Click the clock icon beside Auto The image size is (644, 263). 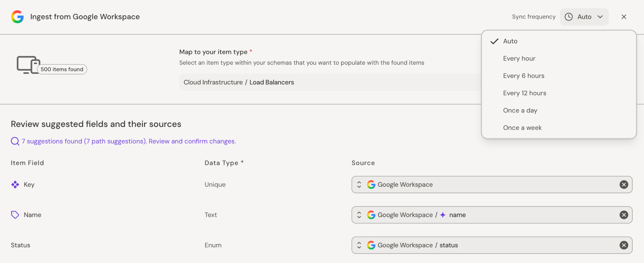(x=569, y=17)
